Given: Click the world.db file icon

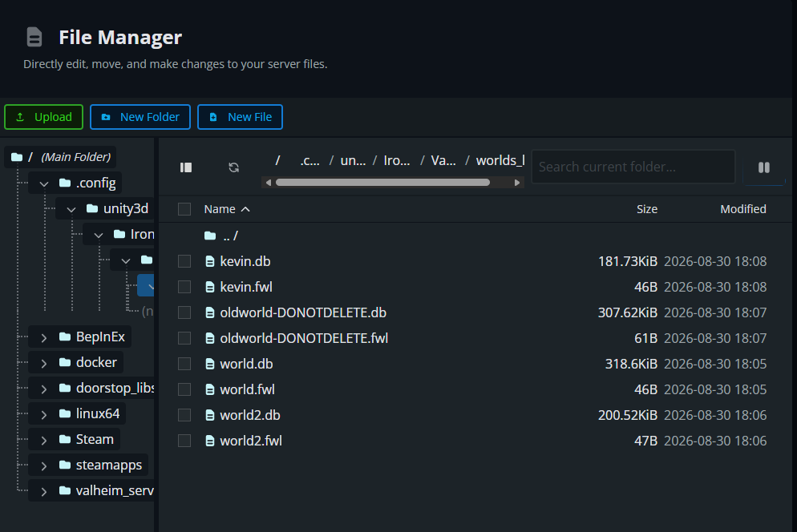Looking at the screenshot, I should coord(209,364).
